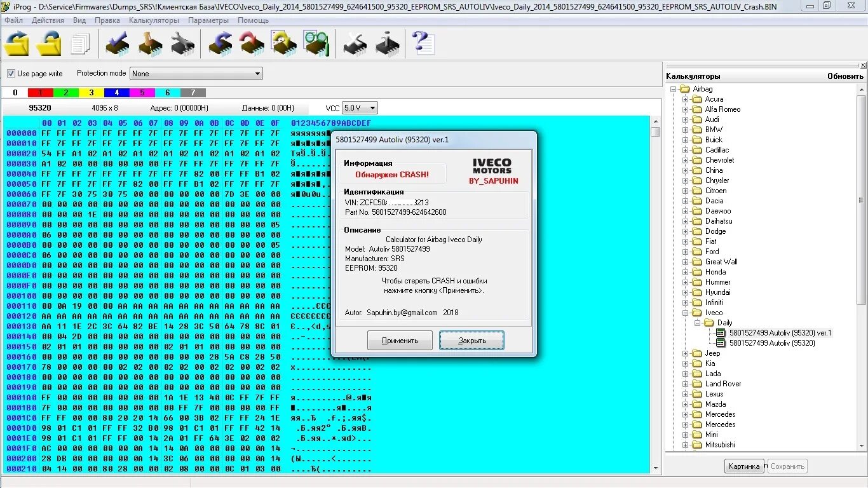This screenshot has height=488, width=868.
Task: Click folder icon next to Acura
Action: pyautogui.click(x=697, y=99)
